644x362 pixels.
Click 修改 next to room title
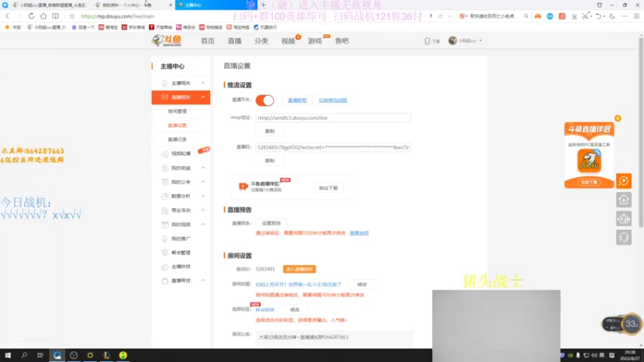(361, 285)
